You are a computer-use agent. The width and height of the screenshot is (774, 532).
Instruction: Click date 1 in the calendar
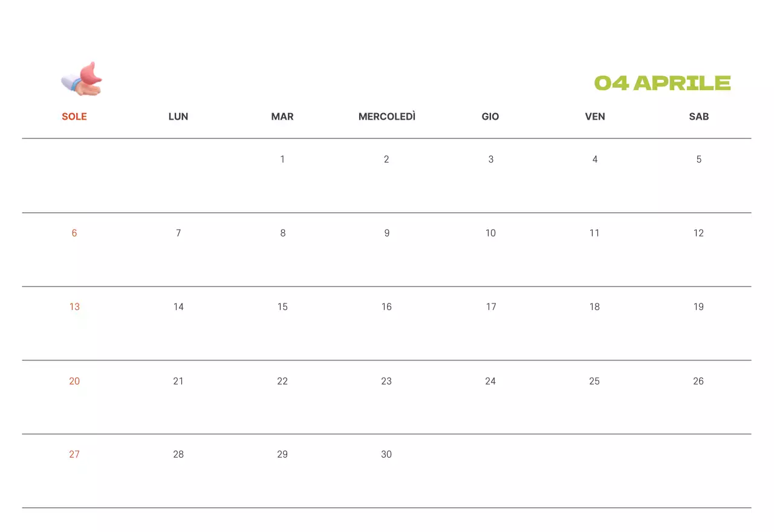pyautogui.click(x=282, y=160)
